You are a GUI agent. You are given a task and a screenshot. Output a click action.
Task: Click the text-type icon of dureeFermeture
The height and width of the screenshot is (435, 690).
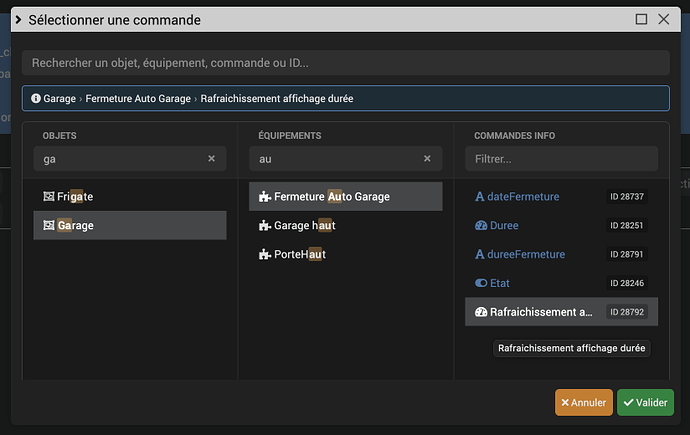point(480,254)
